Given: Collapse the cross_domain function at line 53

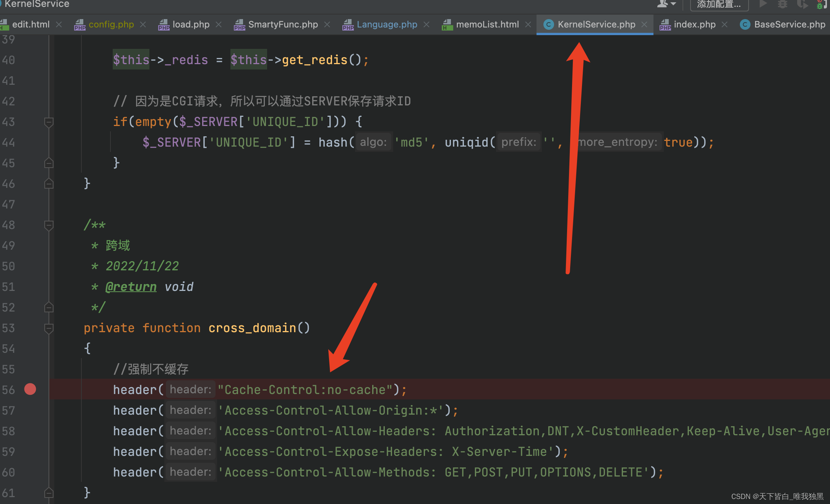Looking at the screenshot, I should point(49,328).
